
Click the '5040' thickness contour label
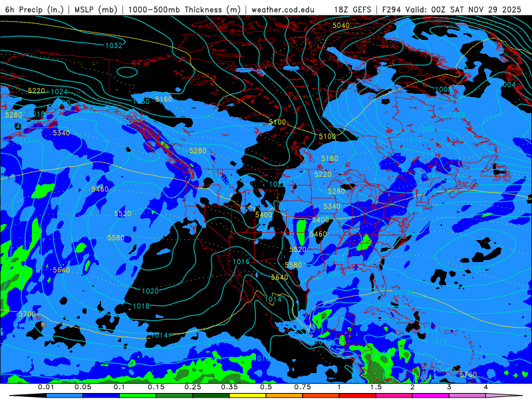pyautogui.click(x=341, y=25)
